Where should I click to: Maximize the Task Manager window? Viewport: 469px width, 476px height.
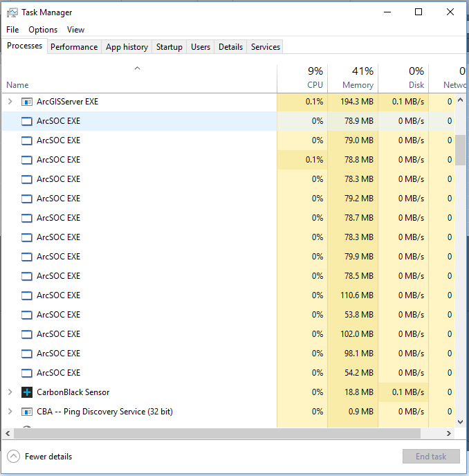(419, 12)
